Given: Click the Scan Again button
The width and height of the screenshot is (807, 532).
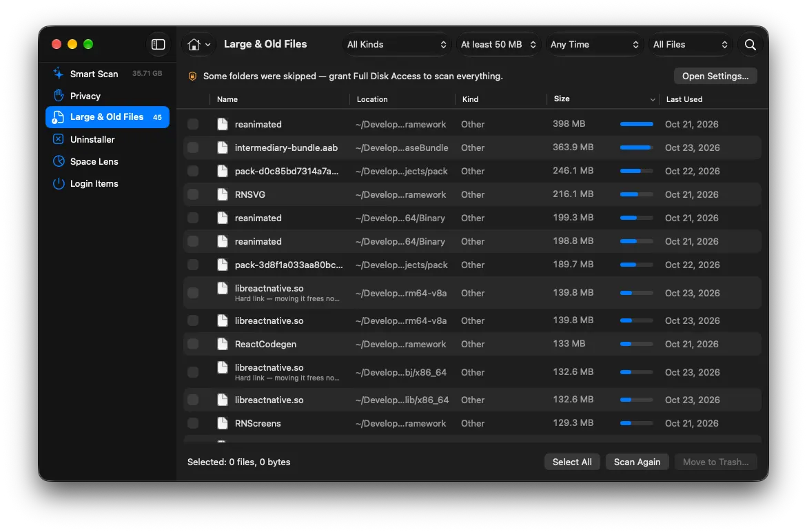Looking at the screenshot, I should [x=637, y=462].
